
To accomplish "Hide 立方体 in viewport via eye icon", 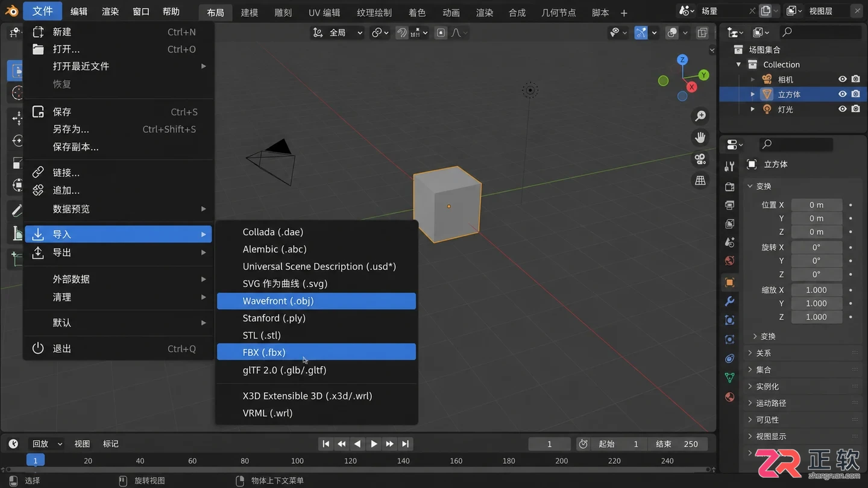I will 843,94.
